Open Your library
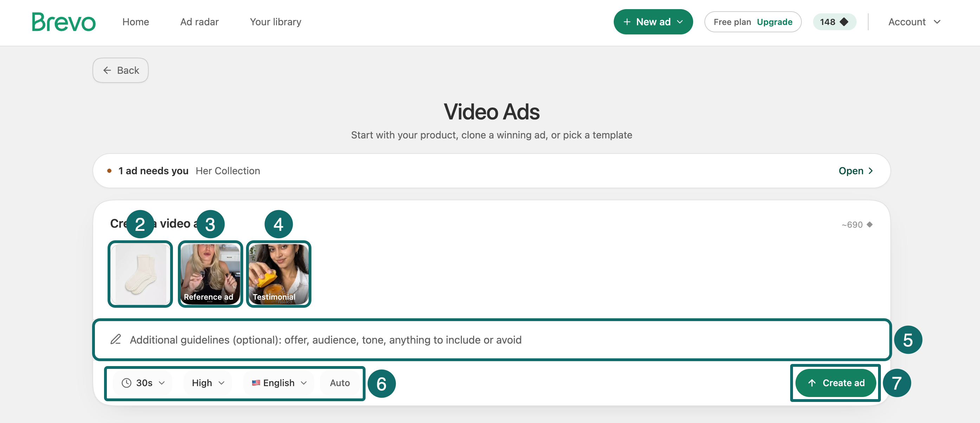Image resolution: width=980 pixels, height=423 pixels. point(276,22)
